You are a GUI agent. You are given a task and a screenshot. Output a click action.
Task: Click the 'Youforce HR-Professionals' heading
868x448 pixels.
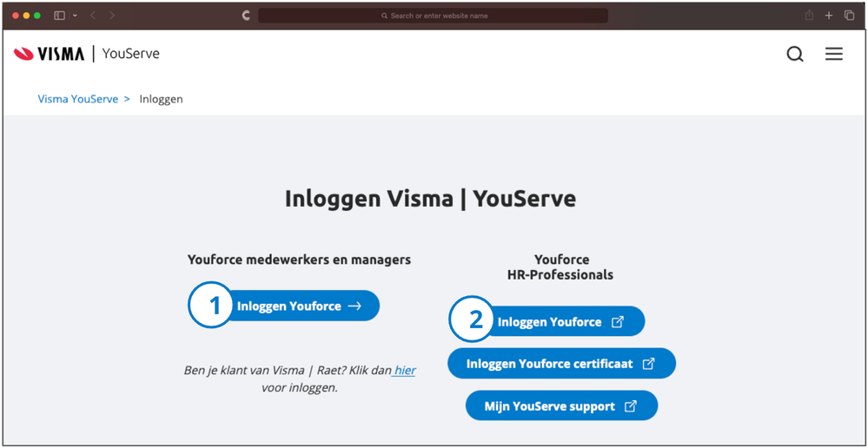click(560, 267)
